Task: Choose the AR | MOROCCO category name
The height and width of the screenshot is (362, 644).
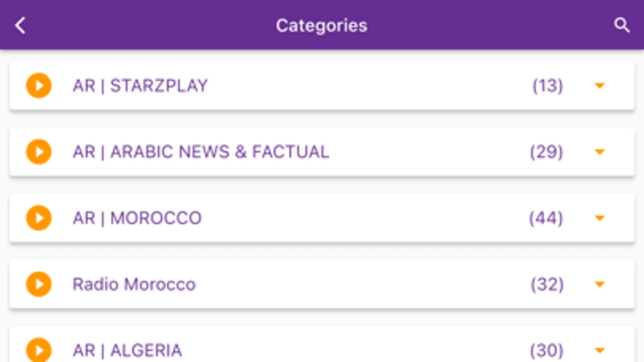Action: (x=137, y=218)
